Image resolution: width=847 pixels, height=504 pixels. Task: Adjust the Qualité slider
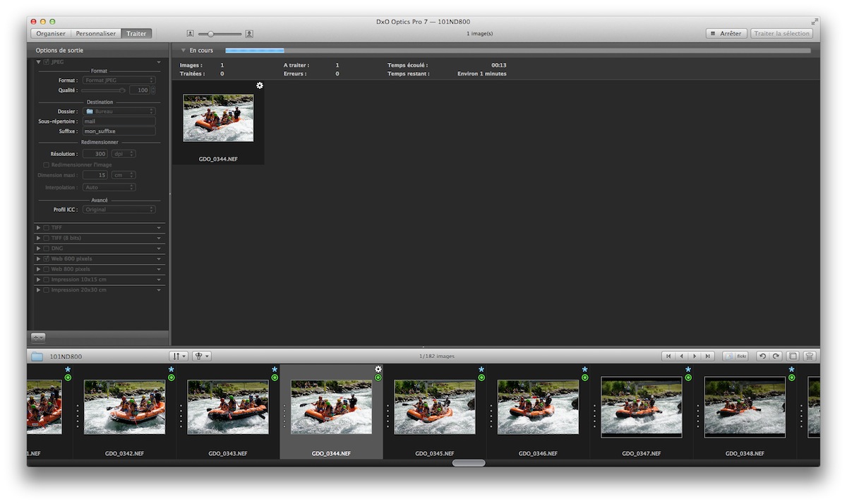point(103,90)
